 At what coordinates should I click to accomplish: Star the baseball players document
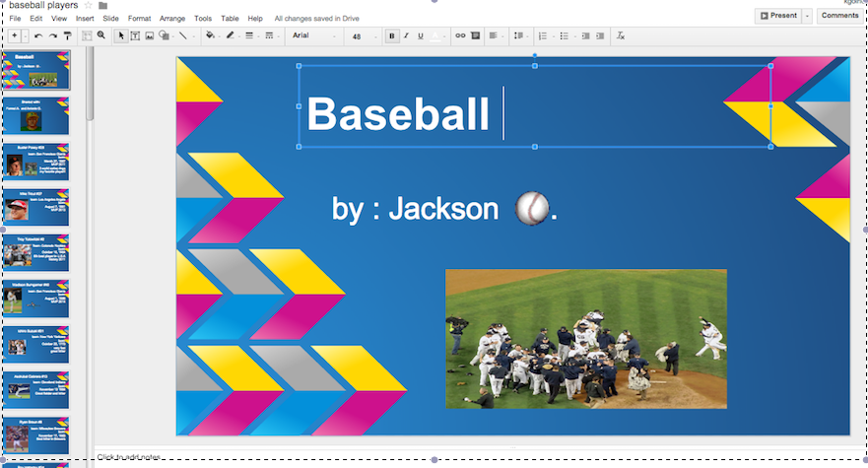point(88,5)
